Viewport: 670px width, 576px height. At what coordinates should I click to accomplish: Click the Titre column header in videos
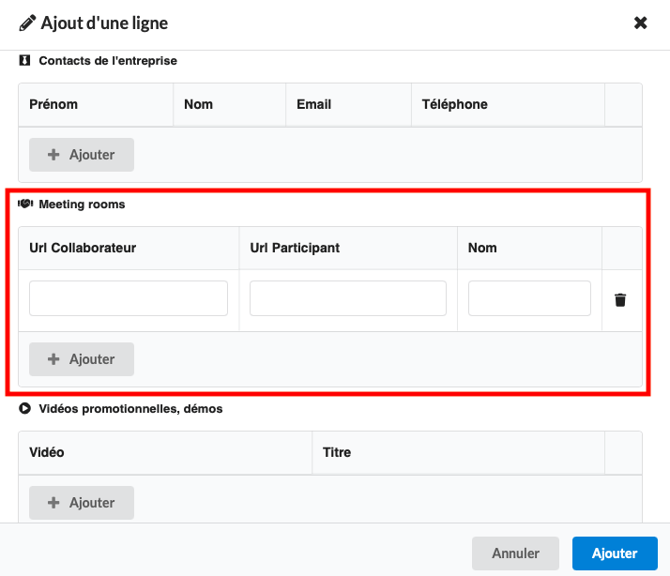[x=337, y=452]
